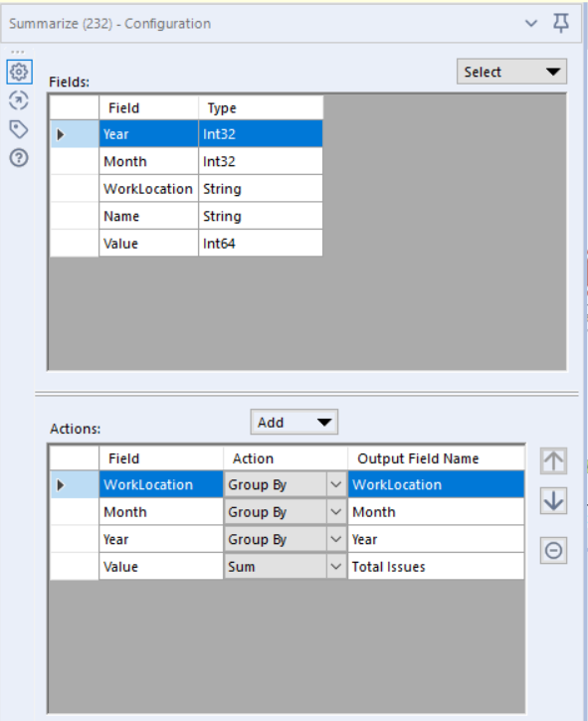Select the Month field in Fields list

click(x=148, y=161)
